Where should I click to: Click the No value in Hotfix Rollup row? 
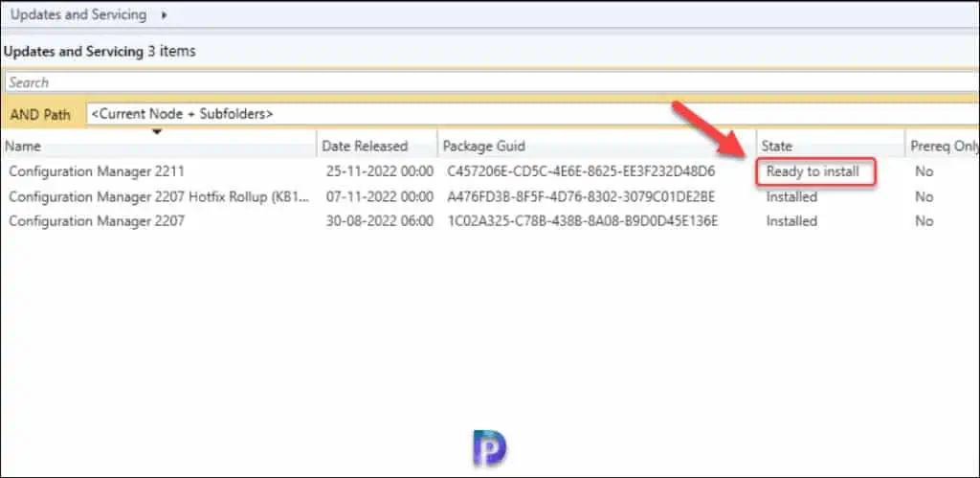tap(924, 196)
